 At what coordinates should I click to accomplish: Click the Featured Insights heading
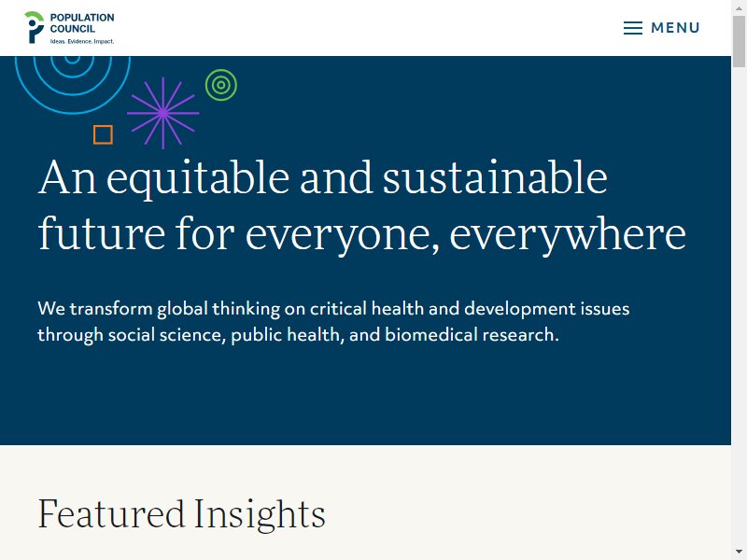tap(181, 514)
